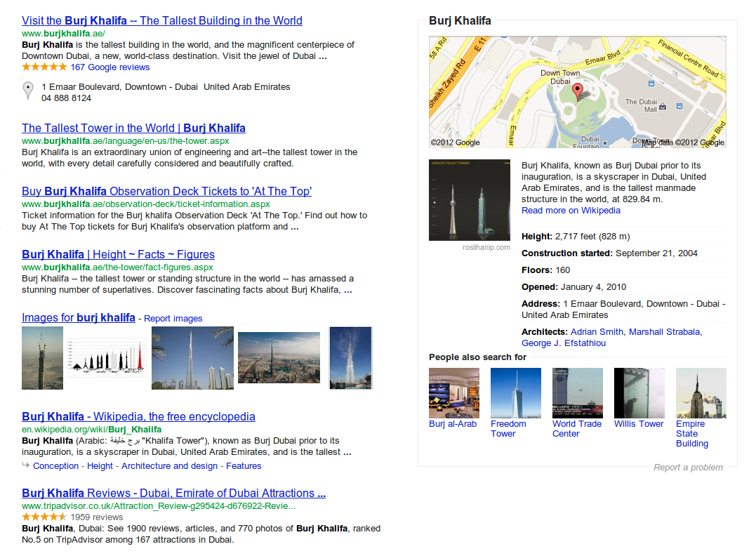Open the tallest towers comparison image
Viewport: 756px width, 556px height.
[470, 200]
